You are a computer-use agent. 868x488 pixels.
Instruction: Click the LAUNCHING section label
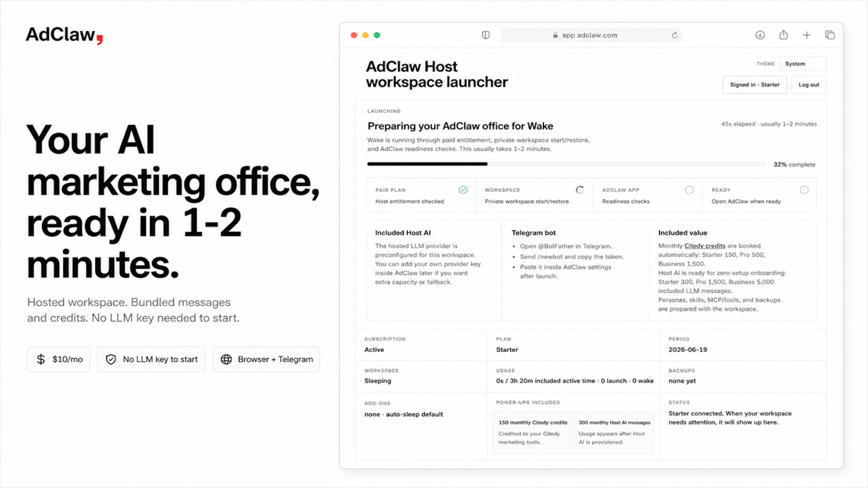(x=384, y=111)
